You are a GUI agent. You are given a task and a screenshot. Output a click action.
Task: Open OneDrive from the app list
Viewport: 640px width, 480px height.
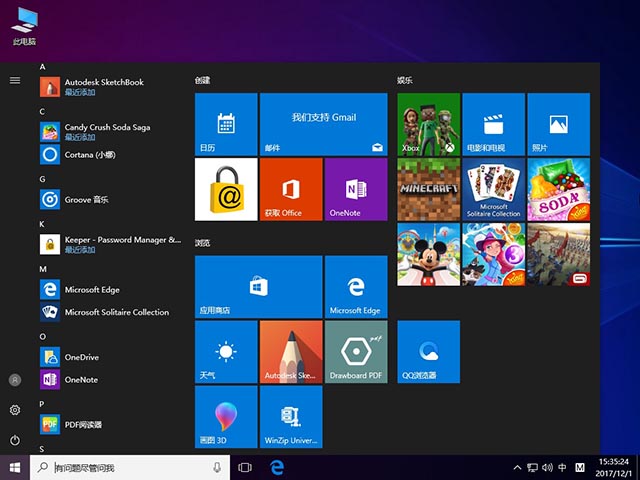coord(110,357)
